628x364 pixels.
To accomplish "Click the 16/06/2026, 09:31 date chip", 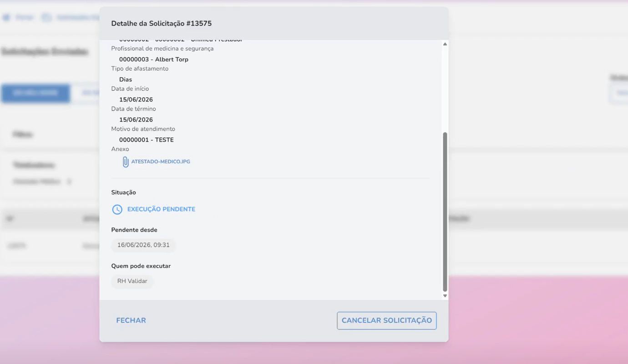I will click(143, 245).
